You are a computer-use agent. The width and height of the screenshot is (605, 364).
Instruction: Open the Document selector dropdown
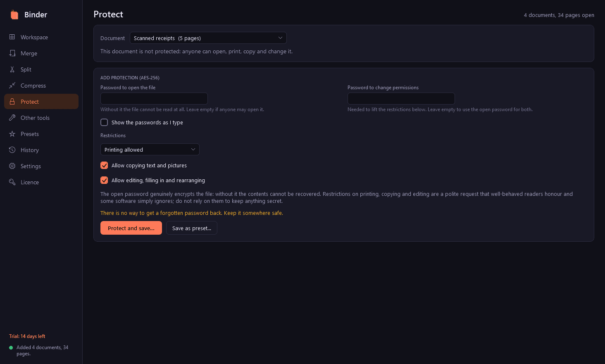point(208,38)
